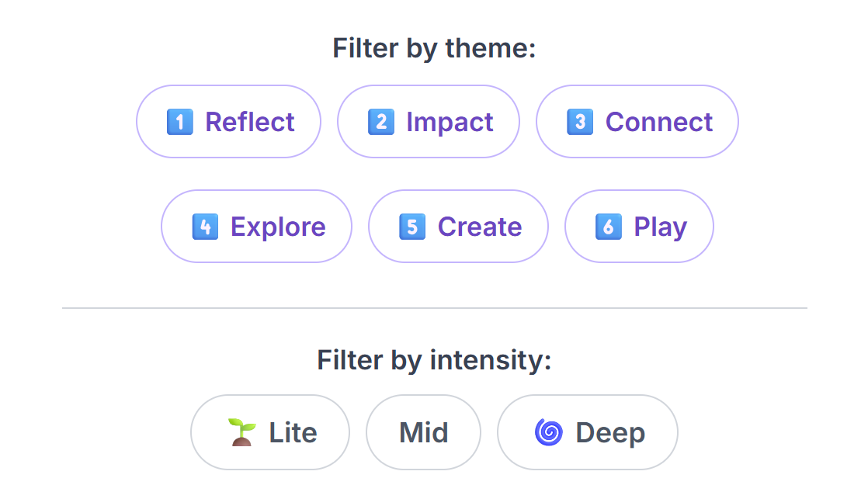The width and height of the screenshot is (868, 499).
Task: Toggle the Reflect theme filter
Action: pyautogui.click(x=228, y=121)
